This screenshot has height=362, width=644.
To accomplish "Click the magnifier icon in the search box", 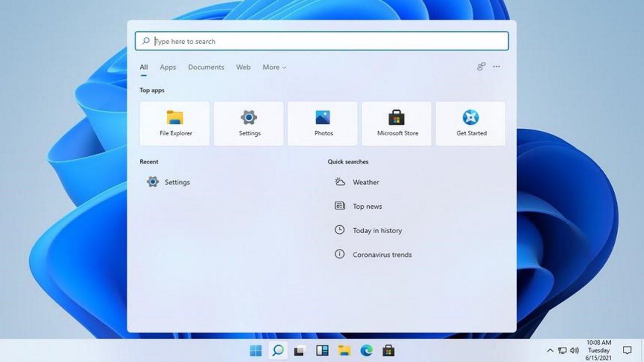I will [x=145, y=41].
